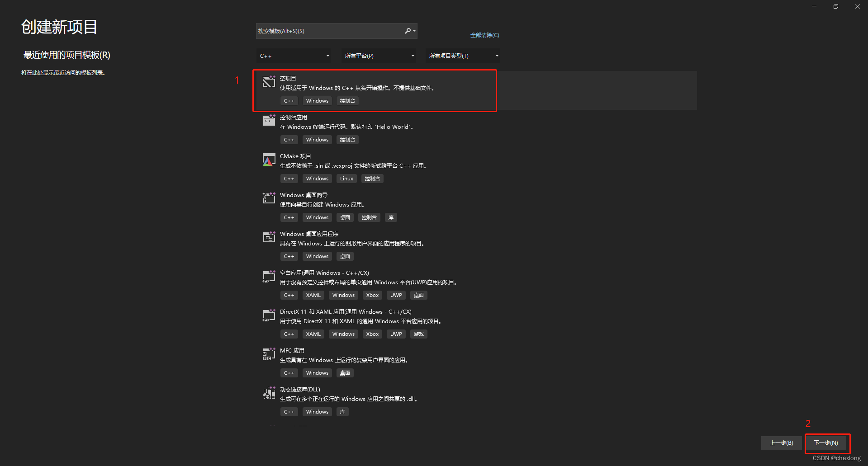The height and width of the screenshot is (466, 868).
Task: Click 生成不依赖于 .sln description text
Action: (x=353, y=166)
